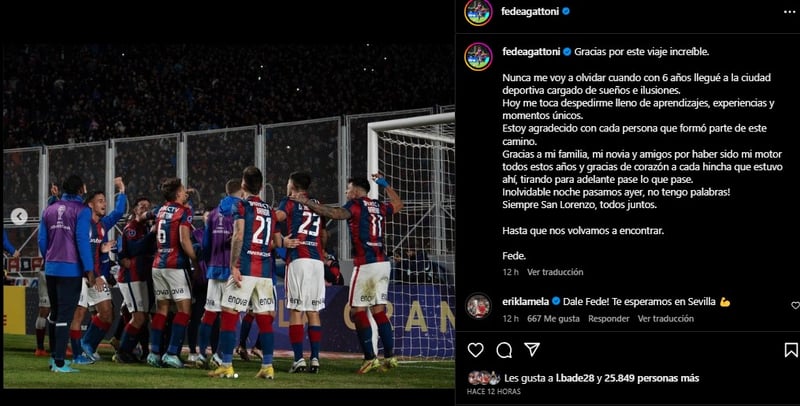This screenshot has height=406, width=800.
Task: View who liked the comment: 667 Me gusta
Action: click(x=553, y=319)
